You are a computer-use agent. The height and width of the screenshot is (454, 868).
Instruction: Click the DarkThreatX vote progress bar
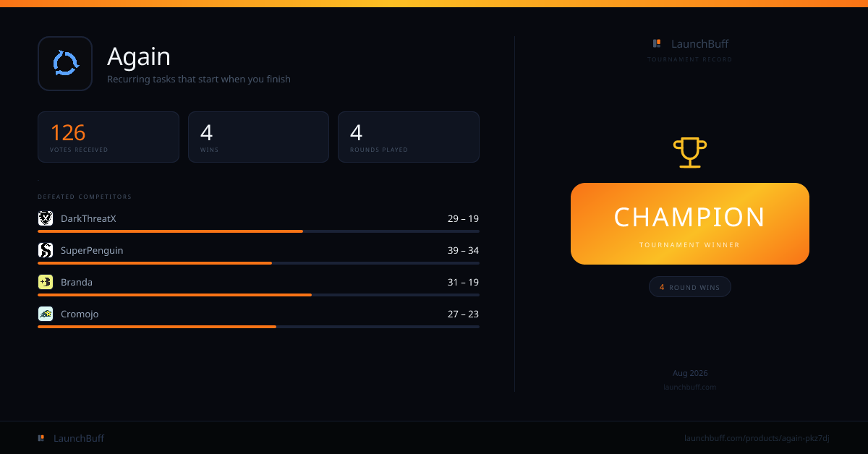point(258,231)
